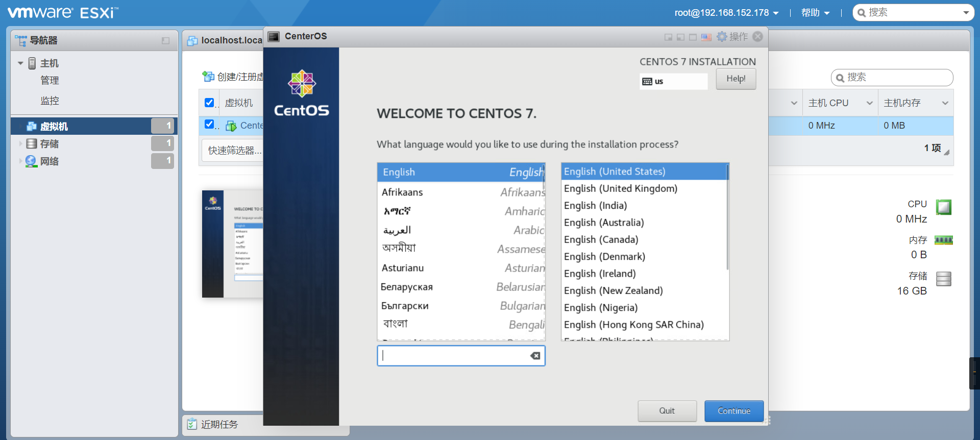
Task: Shrink console with first window-size icon
Action: [668, 37]
